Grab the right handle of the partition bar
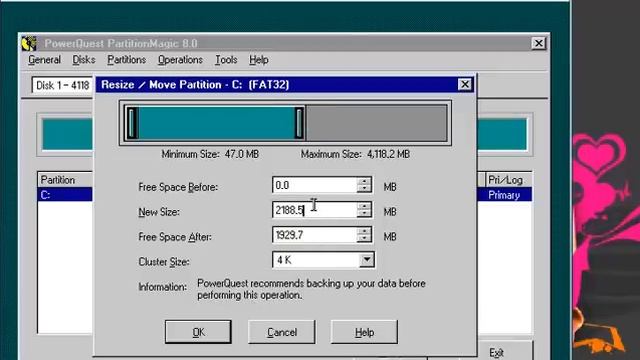Viewport: 640px width, 360px height. (x=299, y=123)
